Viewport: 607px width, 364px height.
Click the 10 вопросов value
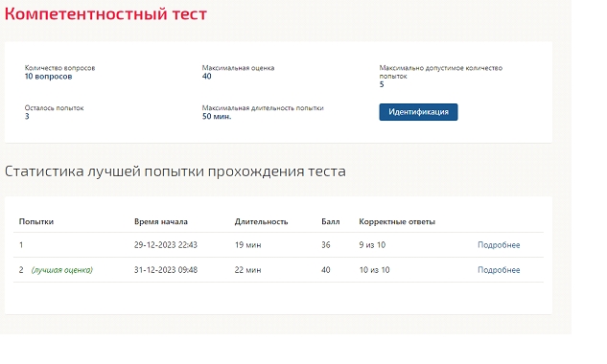click(48, 77)
